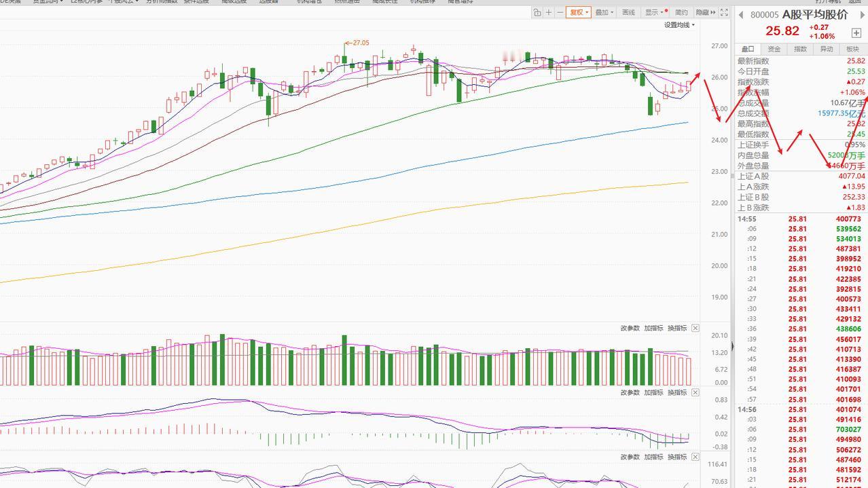Activate the 画线 drawing tool

(629, 12)
